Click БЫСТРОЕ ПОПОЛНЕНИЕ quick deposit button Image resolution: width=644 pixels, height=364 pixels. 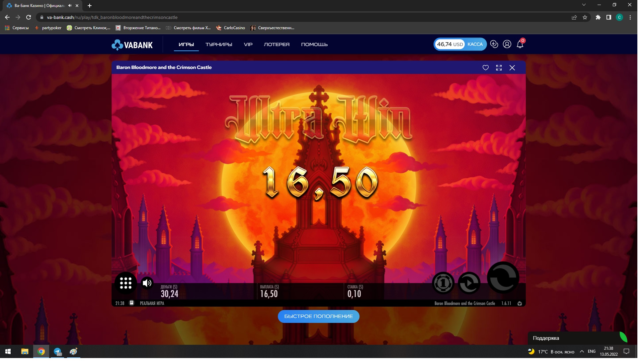[x=318, y=316]
